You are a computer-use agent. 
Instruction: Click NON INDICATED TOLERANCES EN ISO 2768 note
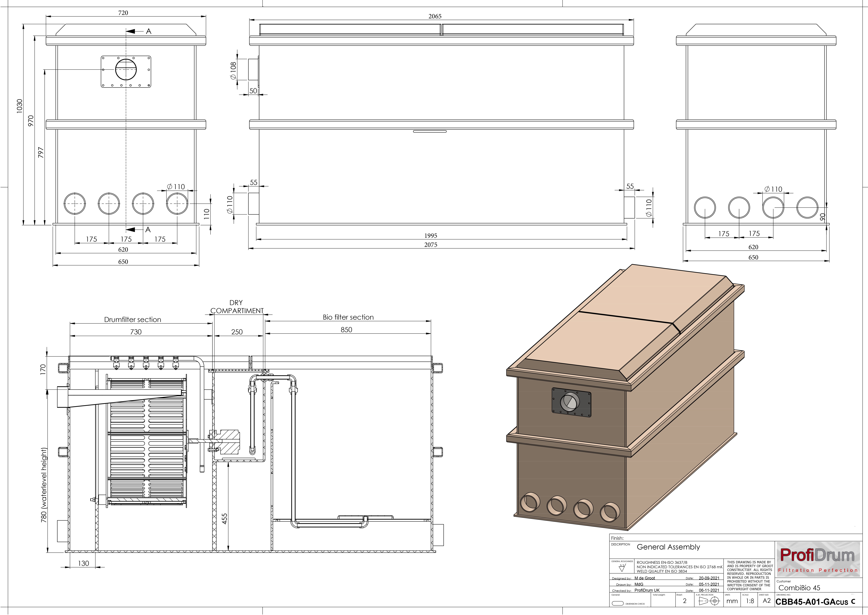[x=680, y=567]
